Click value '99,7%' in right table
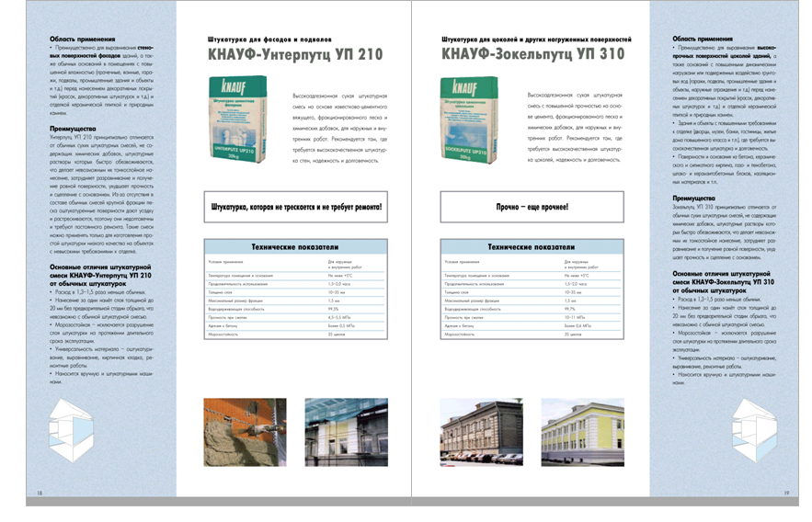812x522 pixels. (570, 310)
